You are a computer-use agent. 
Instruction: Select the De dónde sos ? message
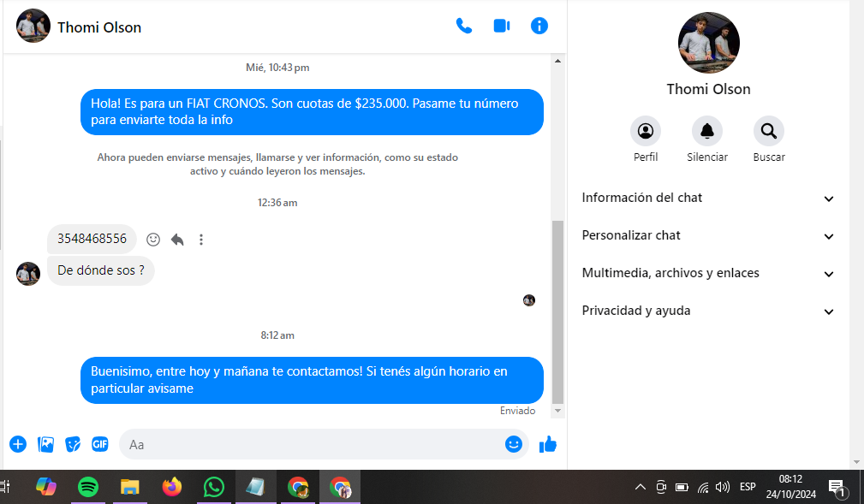point(101,270)
